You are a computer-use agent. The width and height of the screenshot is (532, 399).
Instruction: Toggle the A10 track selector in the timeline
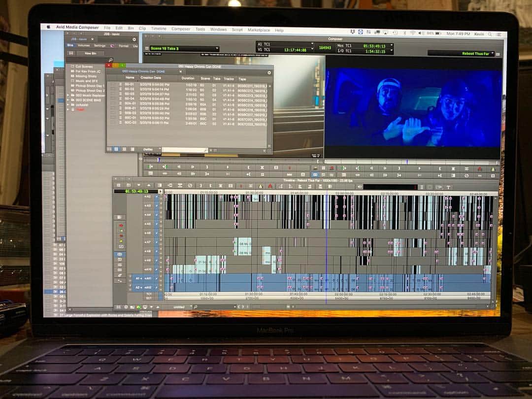coord(148,269)
